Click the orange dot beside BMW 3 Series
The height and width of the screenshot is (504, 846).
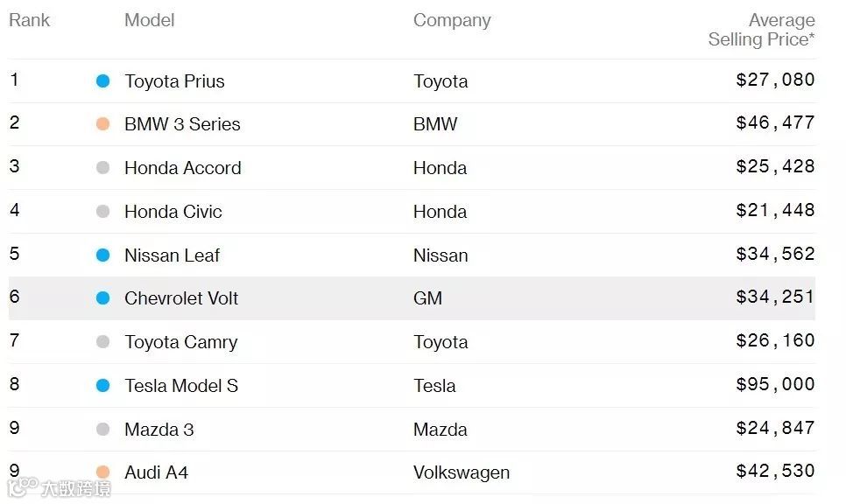(x=102, y=124)
